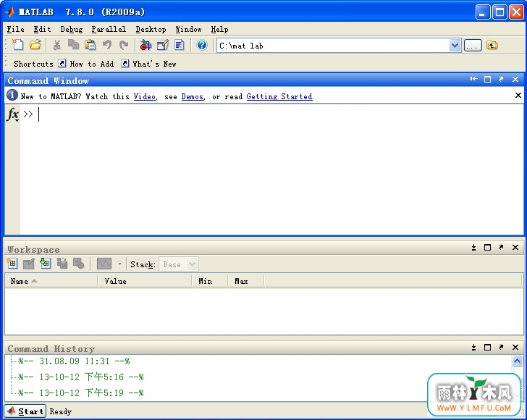The height and width of the screenshot is (420, 527).
Task: Redo the last action
Action: (x=124, y=45)
